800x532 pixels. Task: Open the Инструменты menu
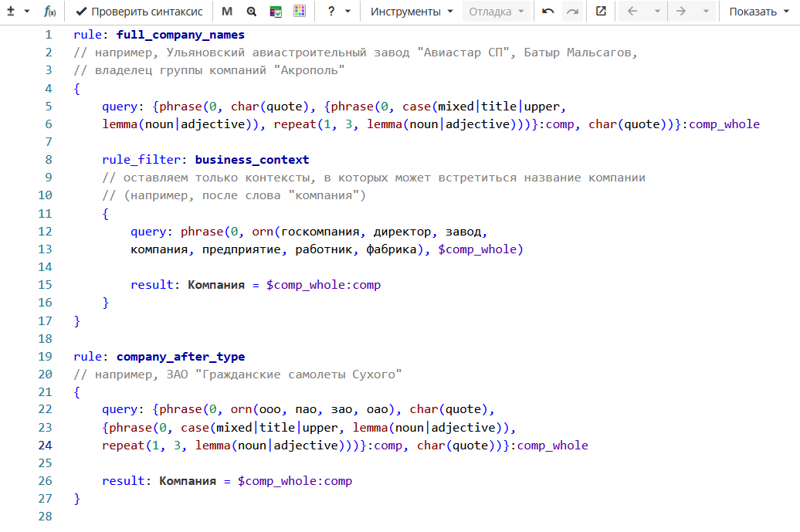(x=412, y=12)
